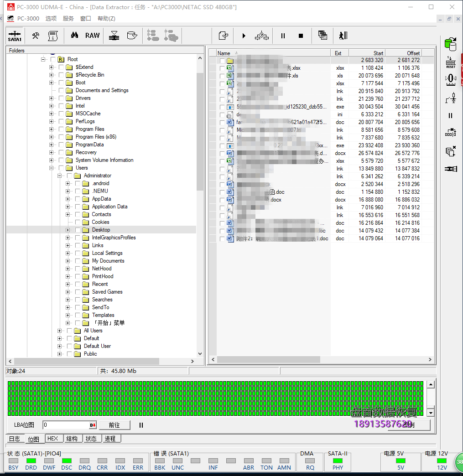The image size is (463, 476).
Task: Check the file starting at 14 079 064
Action: click(222, 239)
